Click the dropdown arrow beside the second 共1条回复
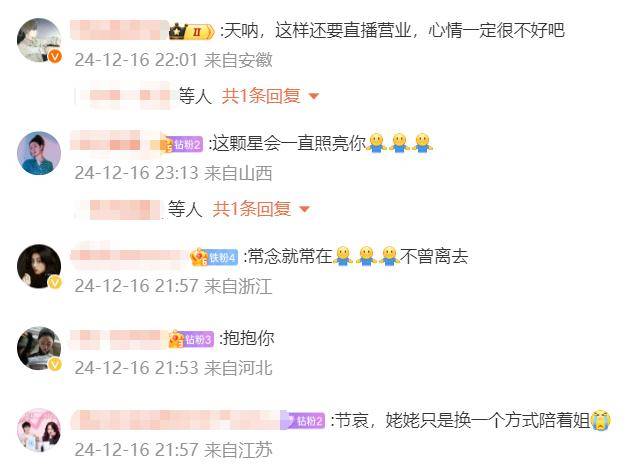Viewport: 643px width, 467px height. click(304, 210)
